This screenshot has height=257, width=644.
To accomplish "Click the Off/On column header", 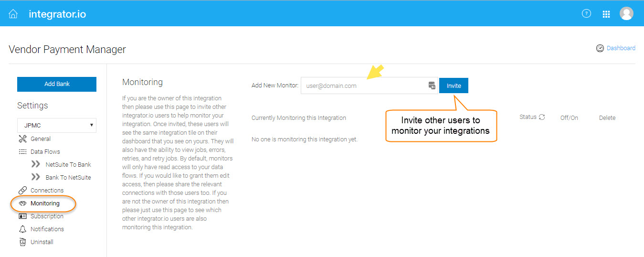I will click(x=569, y=118).
